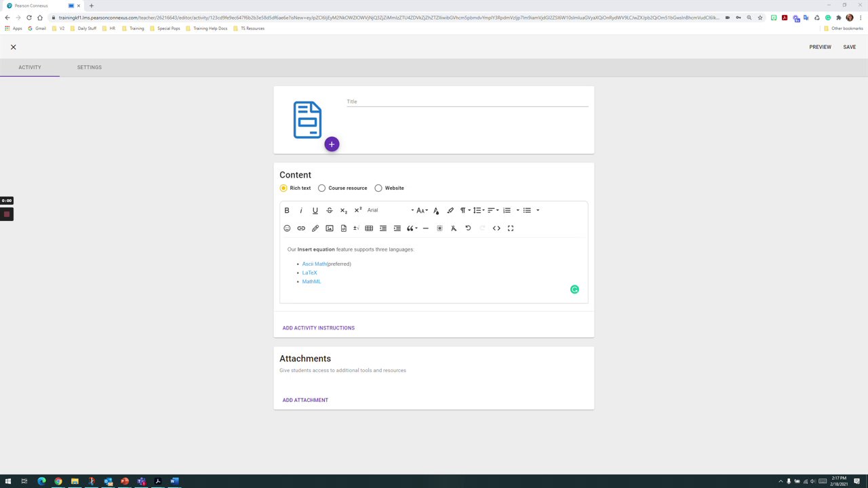
Task: Save the activity
Action: [x=850, y=47]
